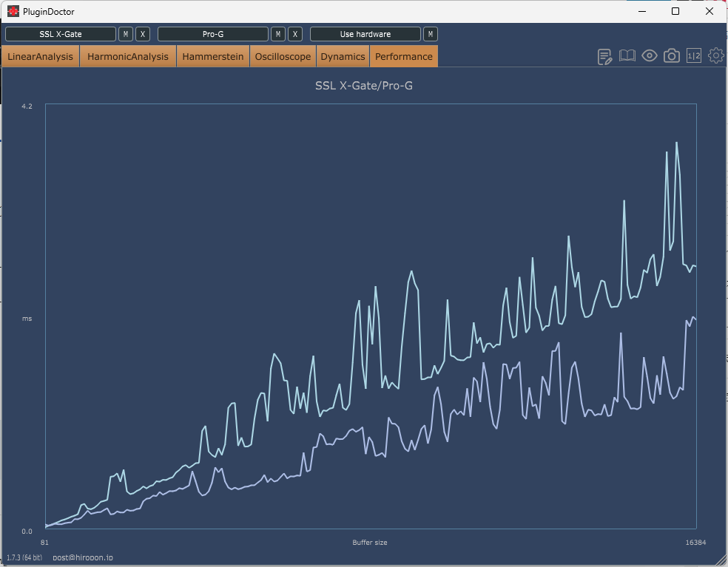Click the 0.0 y-axis minimum value
The width and height of the screenshot is (728, 567).
(x=27, y=532)
